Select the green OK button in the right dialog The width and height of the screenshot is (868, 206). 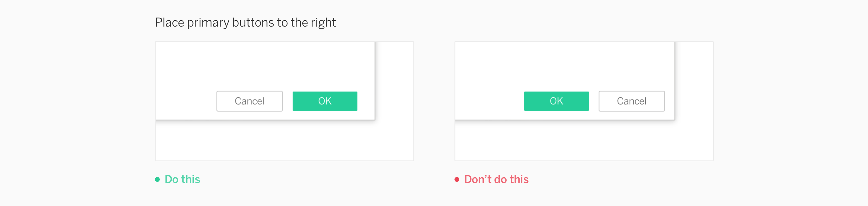pos(556,101)
